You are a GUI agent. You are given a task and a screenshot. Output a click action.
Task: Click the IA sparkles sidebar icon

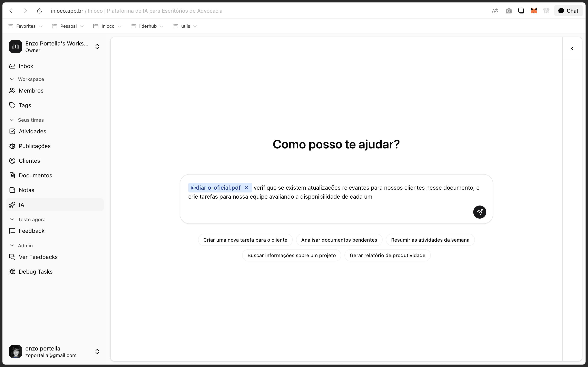click(x=12, y=205)
